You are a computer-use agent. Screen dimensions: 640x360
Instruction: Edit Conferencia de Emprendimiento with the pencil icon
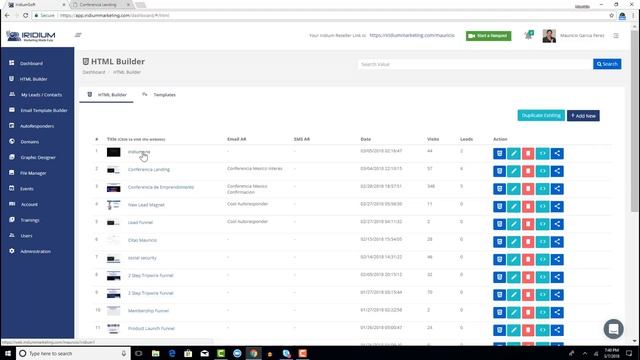513,189
